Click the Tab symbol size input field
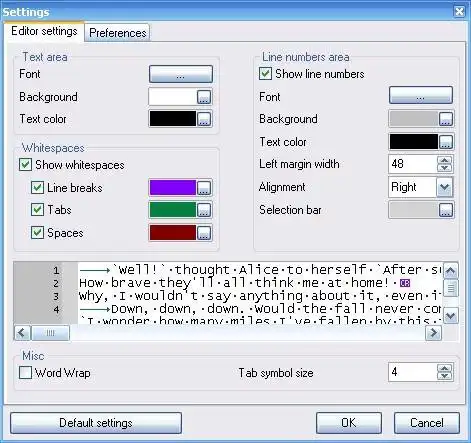 pyautogui.click(x=413, y=372)
